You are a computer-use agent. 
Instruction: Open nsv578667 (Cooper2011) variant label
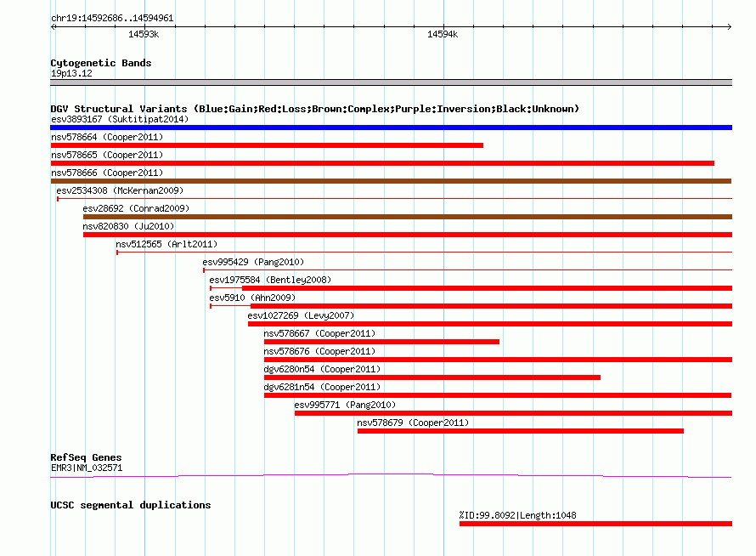pyautogui.click(x=319, y=333)
